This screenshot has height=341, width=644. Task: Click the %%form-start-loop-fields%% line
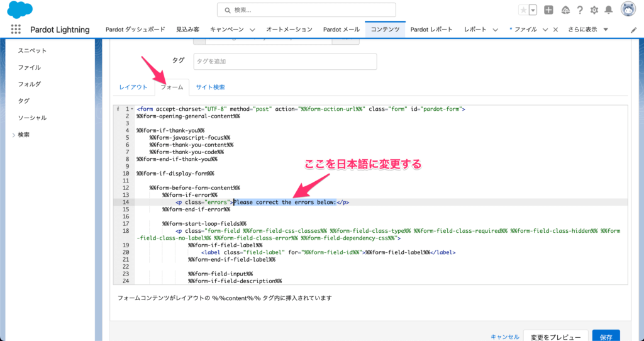coord(204,223)
